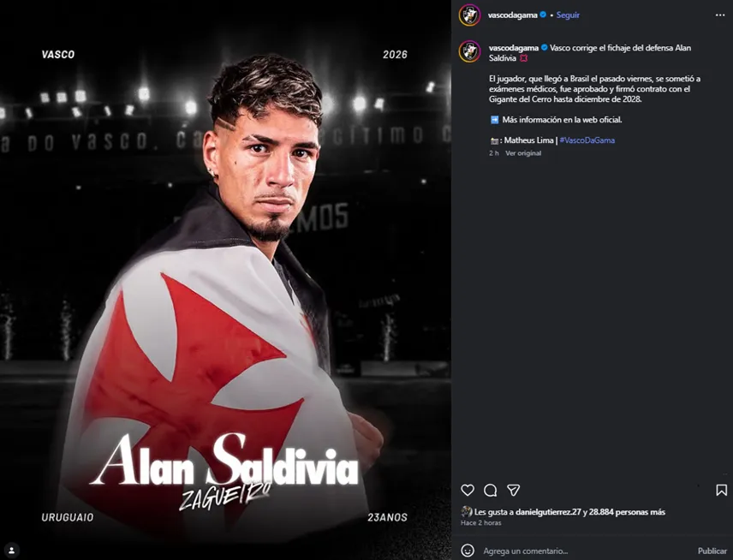This screenshot has height=560, width=733.
Task: Click the camera emoji credit in the caption
Action: (x=493, y=140)
